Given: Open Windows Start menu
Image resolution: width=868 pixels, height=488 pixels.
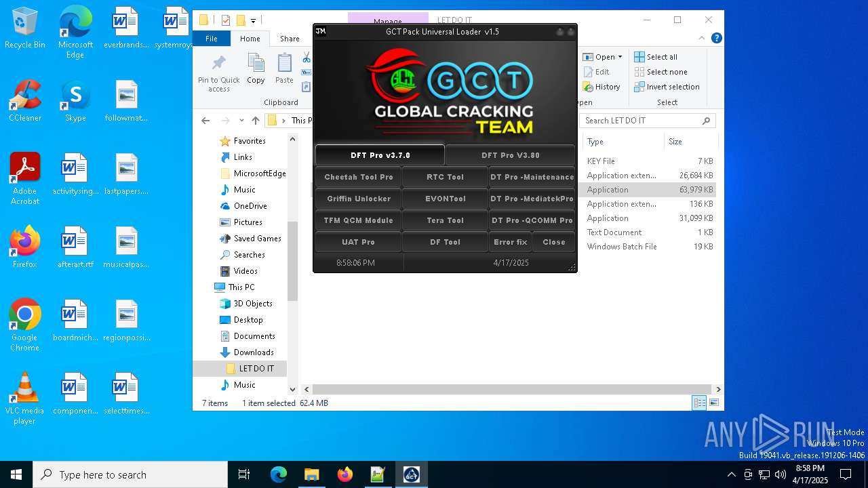Looking at the screenshot, I should tap(16, 474).
